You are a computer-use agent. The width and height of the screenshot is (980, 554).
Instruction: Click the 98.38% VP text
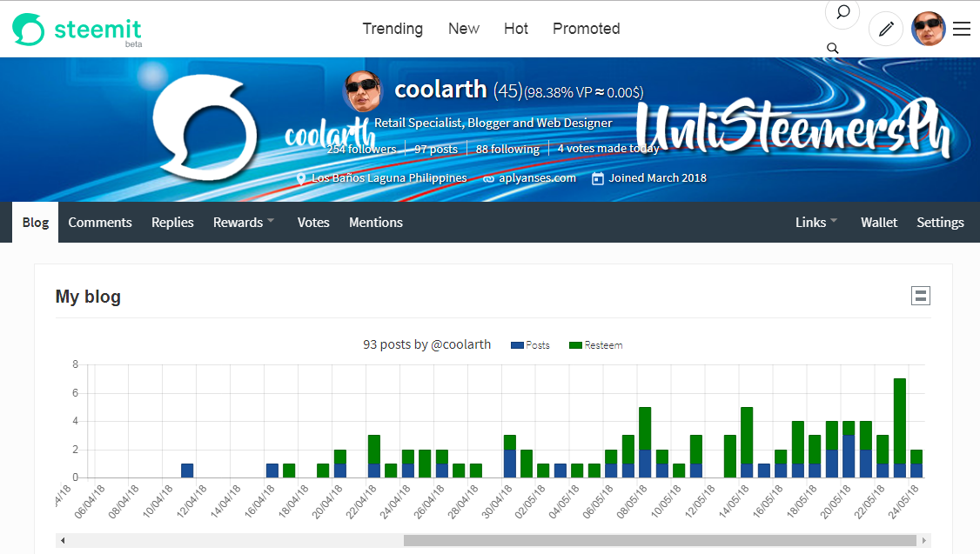[x=558, y=93]
